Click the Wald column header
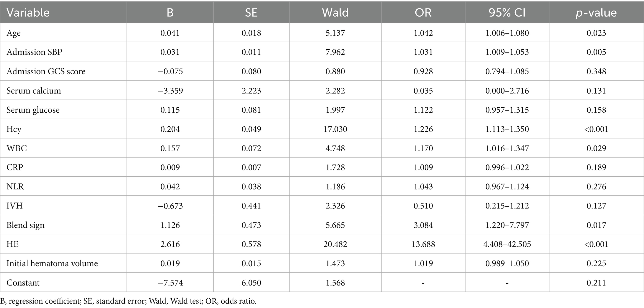The image size is (644, 308). (335, 13)
